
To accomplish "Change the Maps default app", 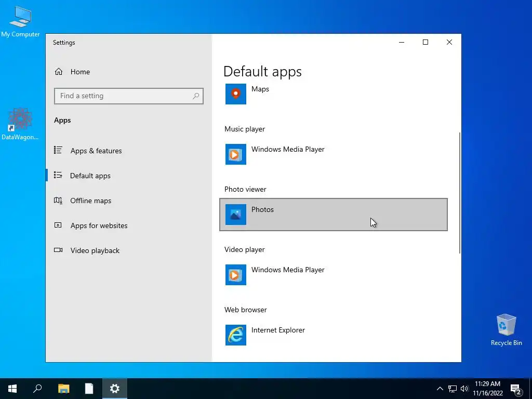I will [334, 94].
